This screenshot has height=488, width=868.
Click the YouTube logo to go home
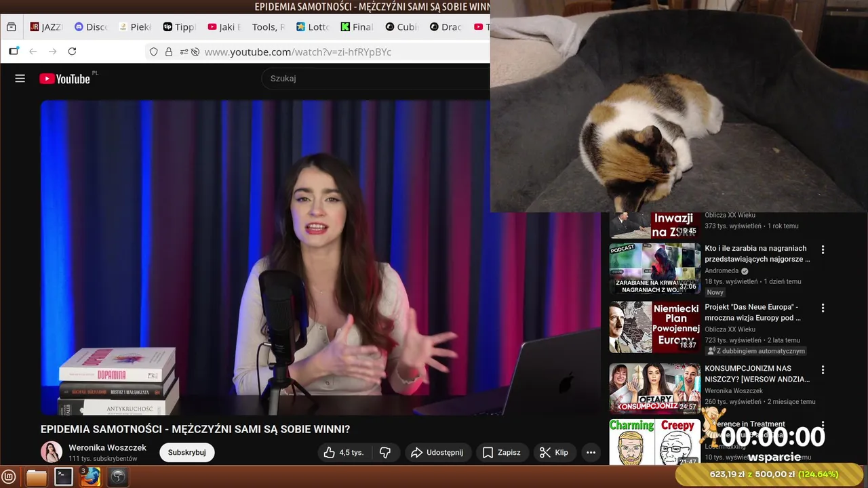pos(64,79)
